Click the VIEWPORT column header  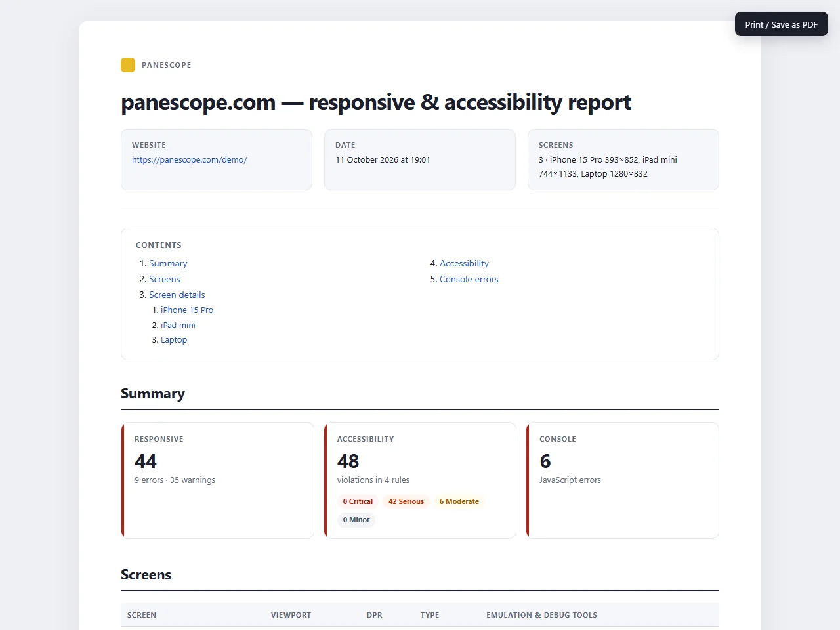click(291, 615)
